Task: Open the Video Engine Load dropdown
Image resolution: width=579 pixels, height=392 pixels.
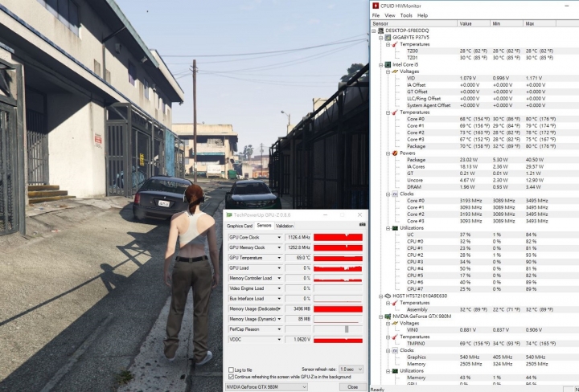Action: (x=279, y=288)
